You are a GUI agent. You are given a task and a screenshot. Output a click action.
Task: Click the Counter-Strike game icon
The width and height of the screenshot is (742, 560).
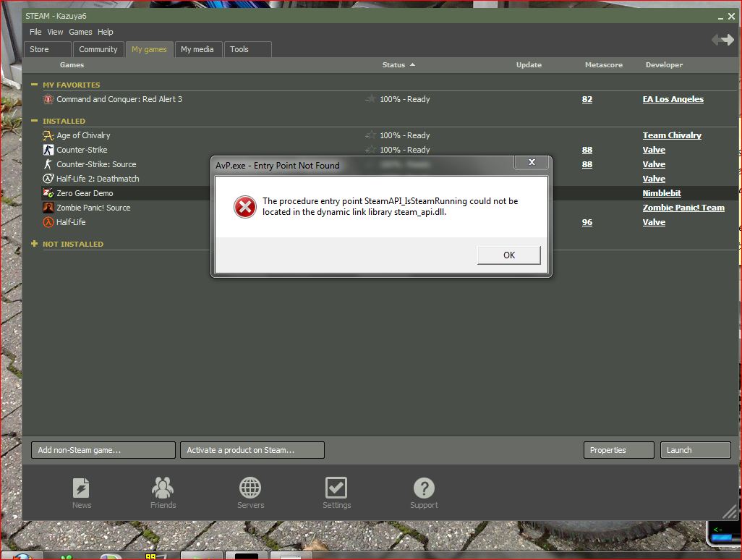[x=48, y=150]
